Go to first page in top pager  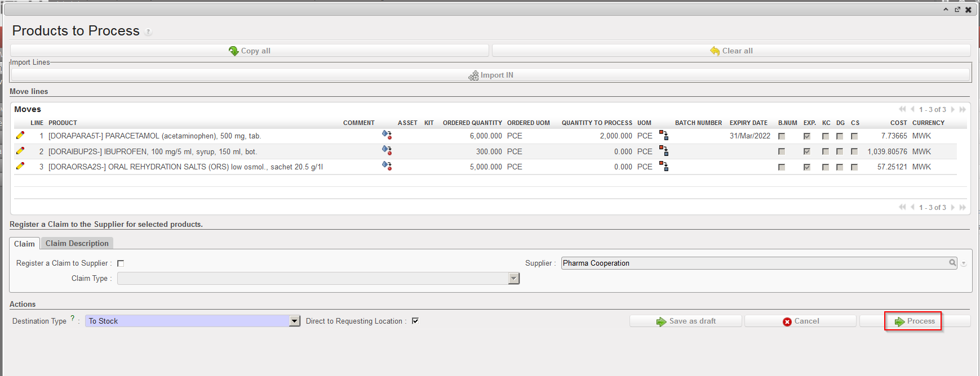[903, 109]
